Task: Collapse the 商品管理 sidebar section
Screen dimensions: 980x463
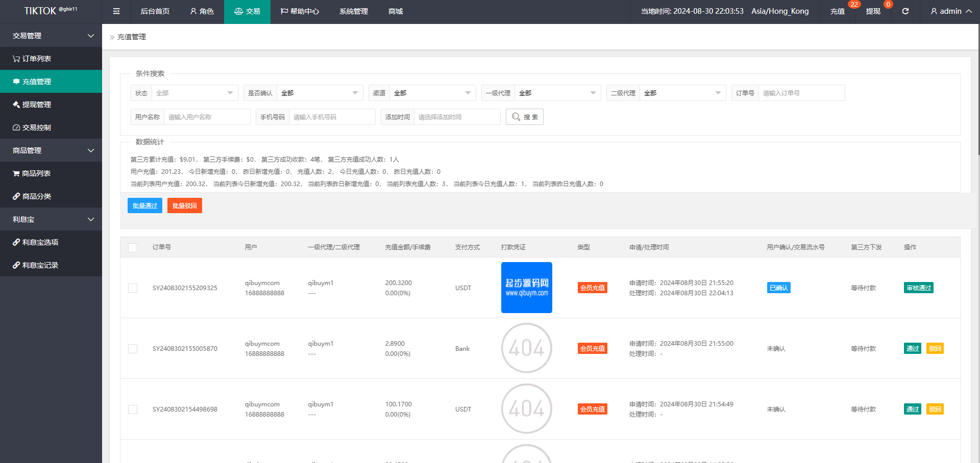Action: [51, 150]
